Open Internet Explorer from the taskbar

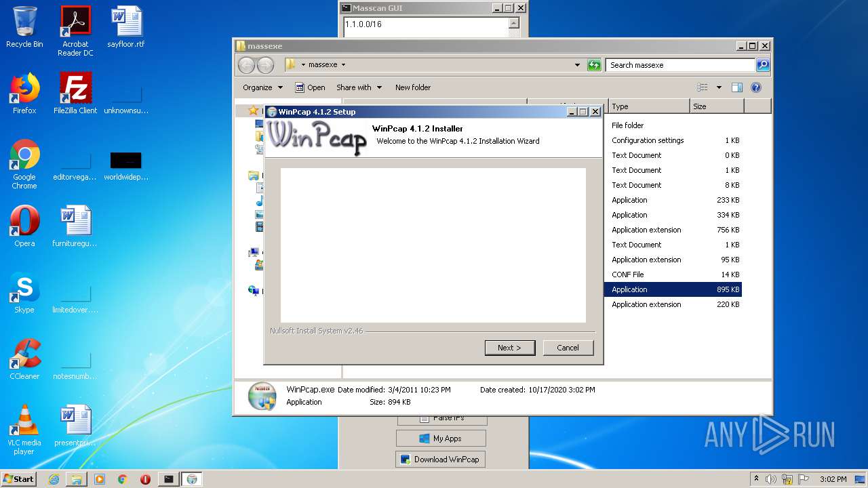(x=54, y=479)
